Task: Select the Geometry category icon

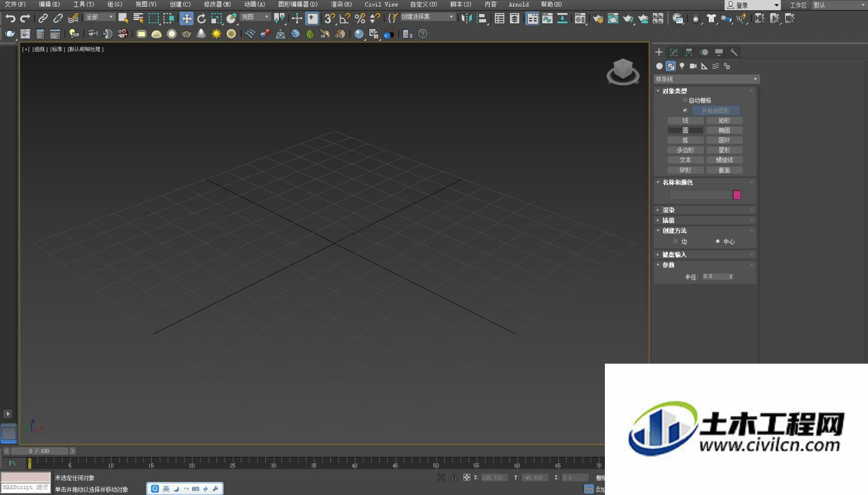Action: (659, 66)
